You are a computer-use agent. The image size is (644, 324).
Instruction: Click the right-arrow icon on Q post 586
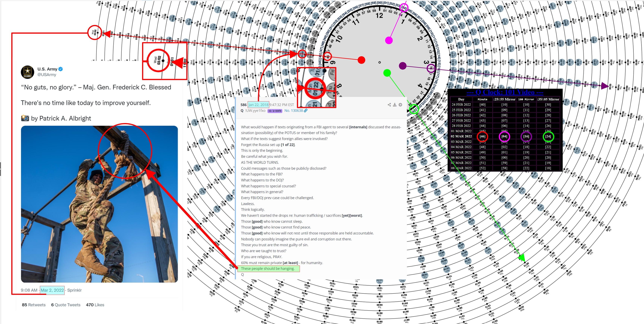click(x=400, y=105)
